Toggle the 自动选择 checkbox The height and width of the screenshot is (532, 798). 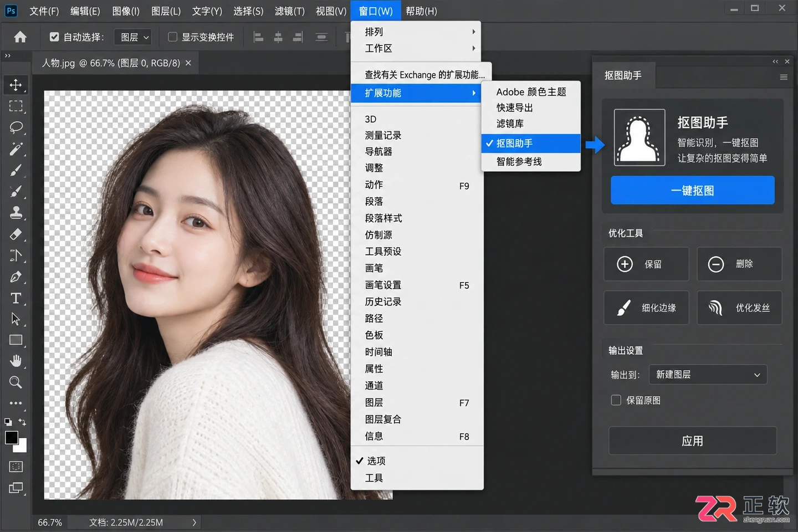[54, 37]
